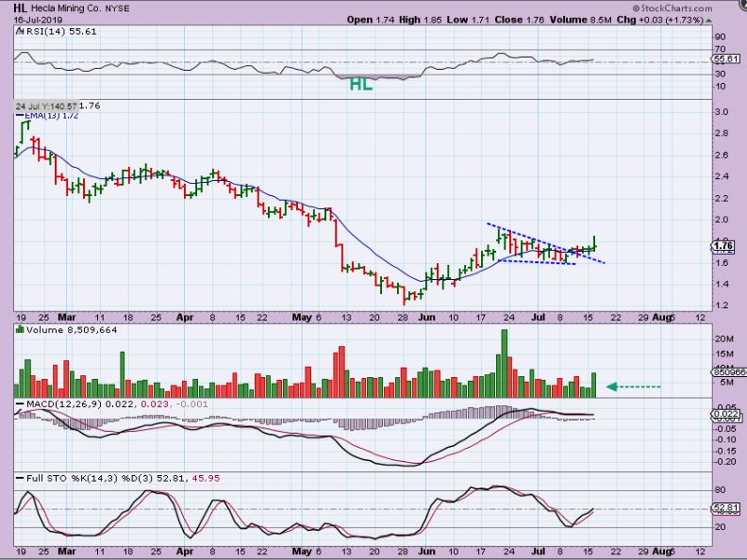
Task: Click the 1.76 last price tag
Action: [723, 247]
